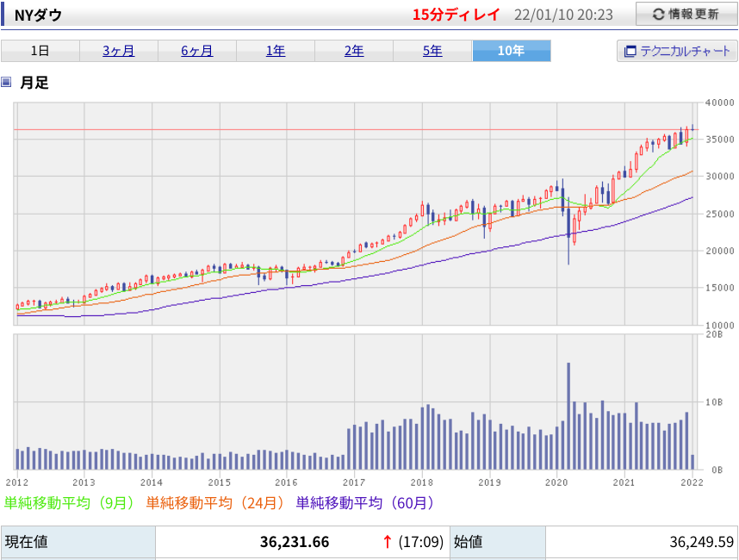Click the 40000 y-axis label
Viewport: 739px width, 560px height.
click(720, 103)
